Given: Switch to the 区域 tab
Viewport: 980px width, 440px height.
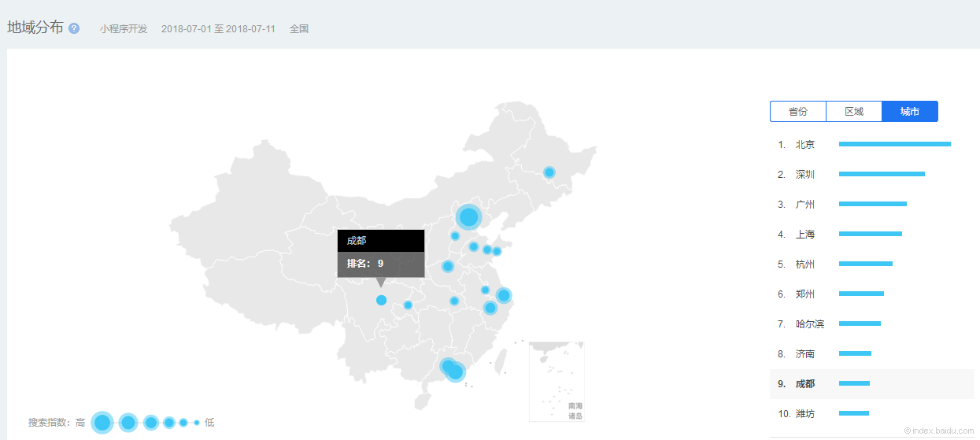Looking at the screenshot, I should pyautogui.click(x=854, y=112).
